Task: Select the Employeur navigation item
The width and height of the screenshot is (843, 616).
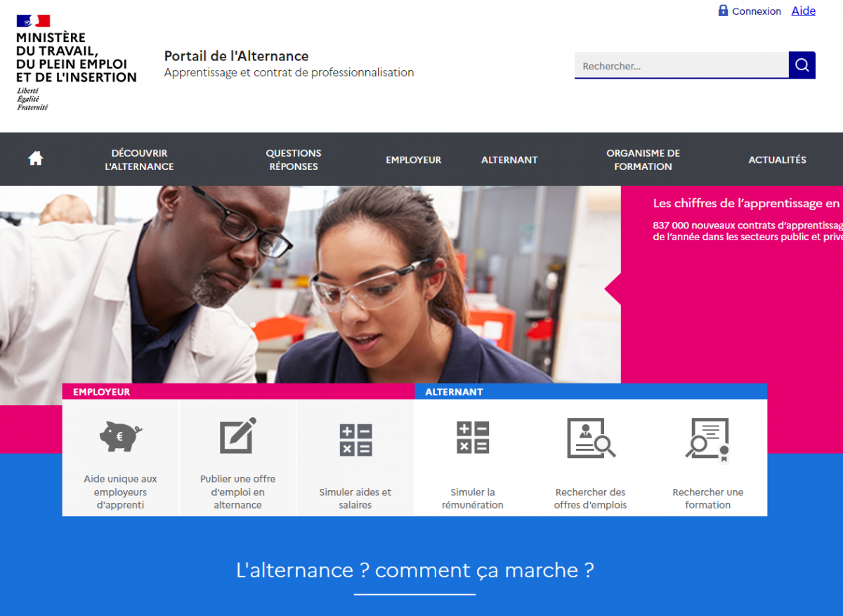Action: tap(414, 159)
